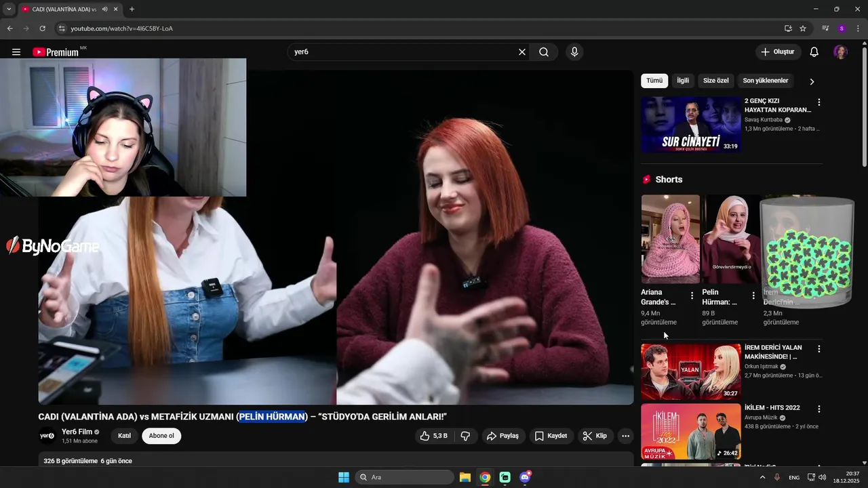Open the Chrome profile avatar S
Viewport: 868px width, 488px height.
(842, 28)
